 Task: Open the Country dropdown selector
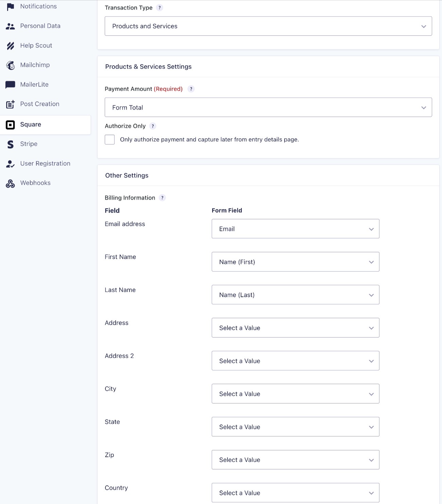[295, 493]
